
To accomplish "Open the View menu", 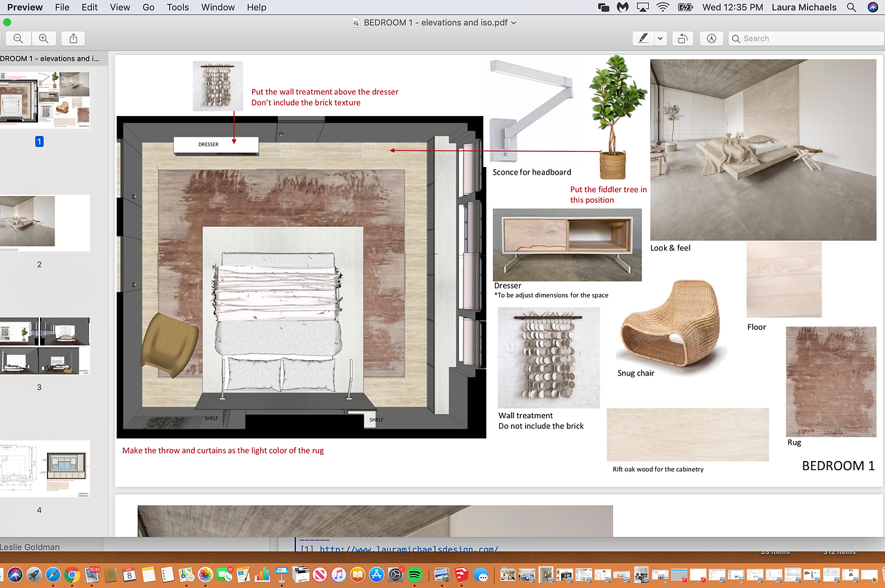I will [x=120, y=8].
